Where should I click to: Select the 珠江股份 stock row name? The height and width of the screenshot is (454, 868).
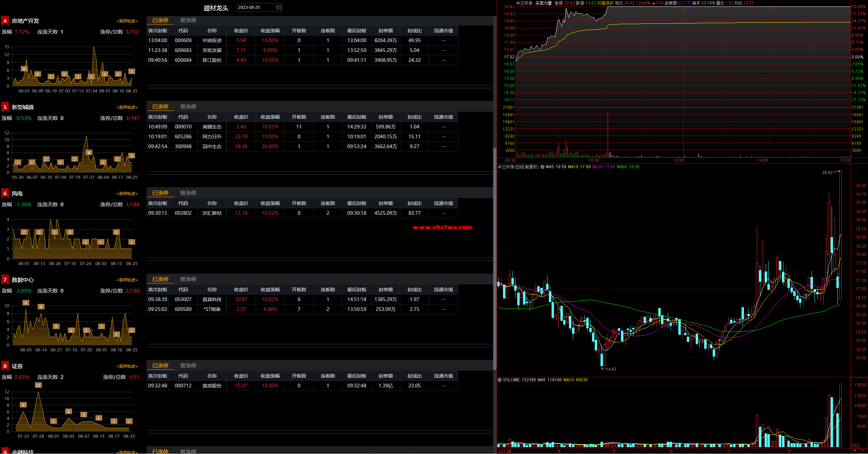click(212, 60)
